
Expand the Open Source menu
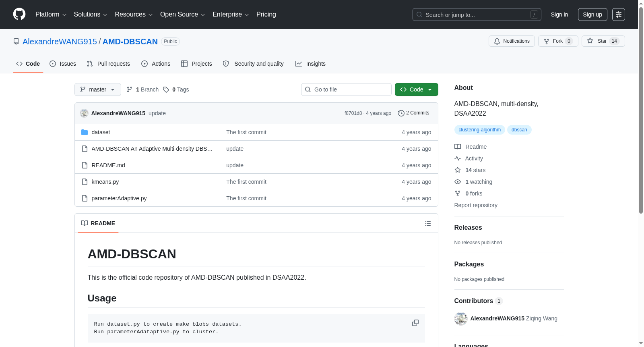[183, 15]
